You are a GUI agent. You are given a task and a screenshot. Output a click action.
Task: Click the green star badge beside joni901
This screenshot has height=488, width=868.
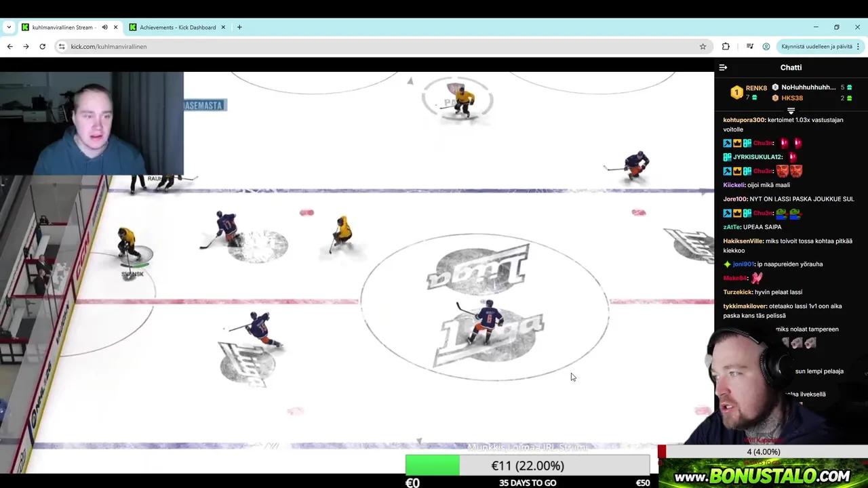click(x=728, y=264)
